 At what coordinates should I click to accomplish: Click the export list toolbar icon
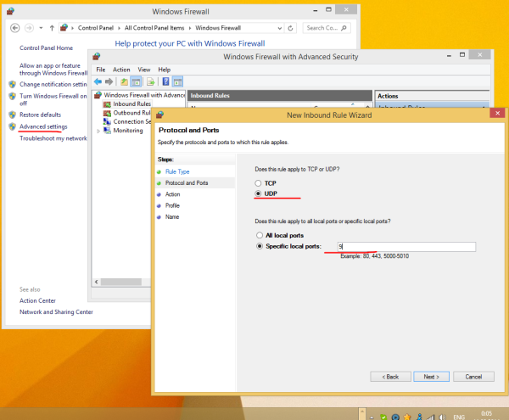149,81
